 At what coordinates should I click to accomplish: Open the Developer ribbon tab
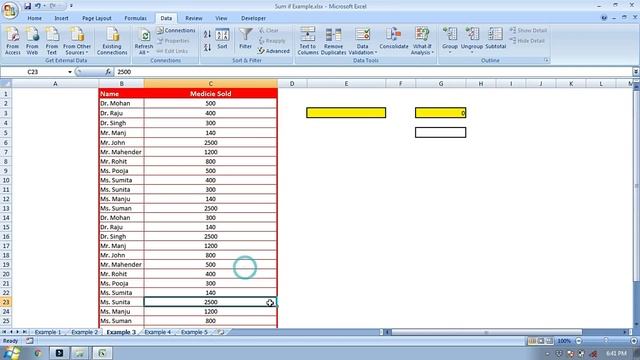(253, 18)
